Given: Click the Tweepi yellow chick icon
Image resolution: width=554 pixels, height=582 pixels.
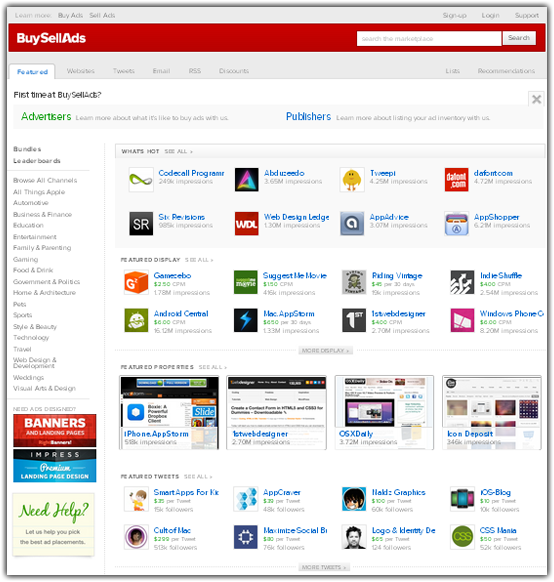Looking at the screenshot, I should pos(352,180).
